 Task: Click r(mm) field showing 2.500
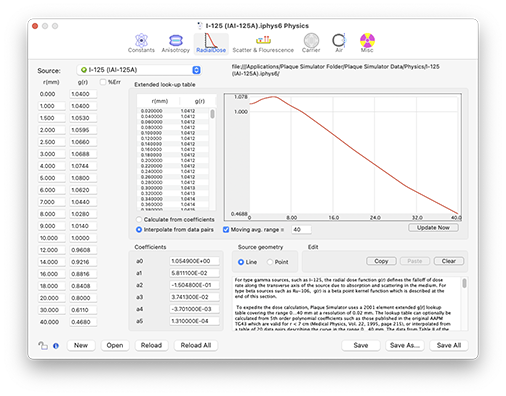pos(51,142)
